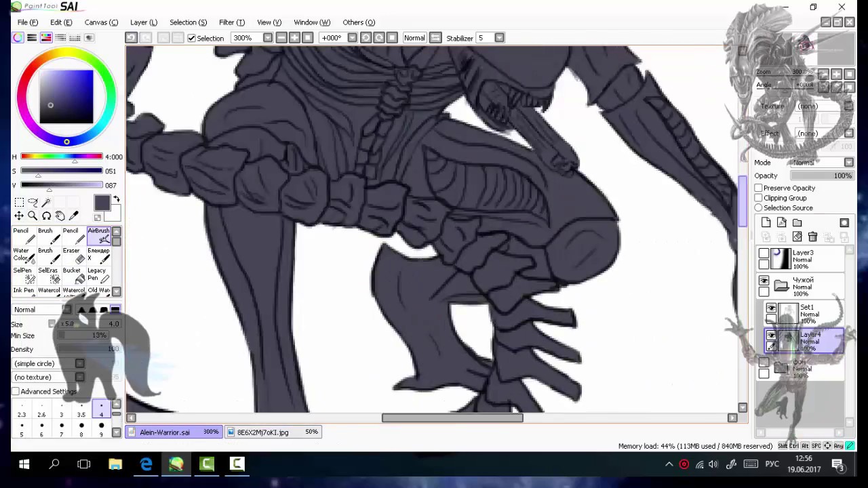Choose the lasso selection tool

pyautogui.click(x=33, y=202)
